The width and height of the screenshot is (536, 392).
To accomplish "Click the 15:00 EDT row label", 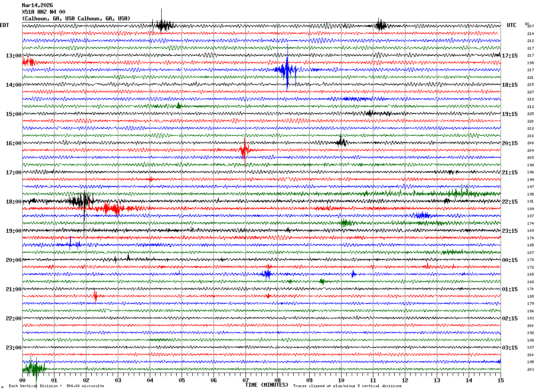I will pyautogui.click(x=14, y=114).
